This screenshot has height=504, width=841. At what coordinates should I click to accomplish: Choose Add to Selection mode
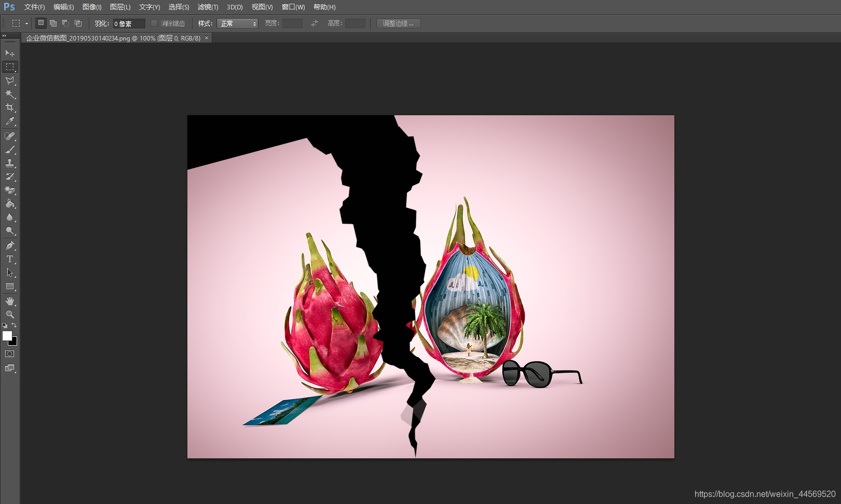53,23
